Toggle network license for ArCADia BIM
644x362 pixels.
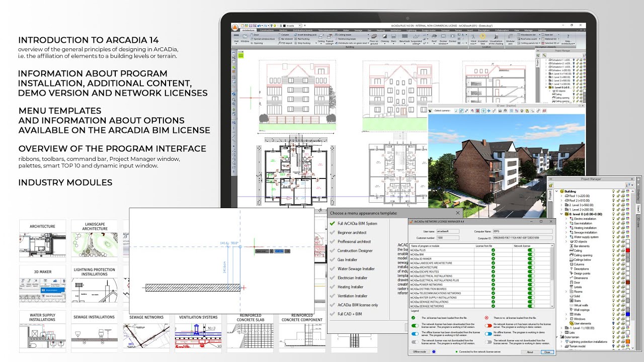pyautogui.click(x=531, y=254)
